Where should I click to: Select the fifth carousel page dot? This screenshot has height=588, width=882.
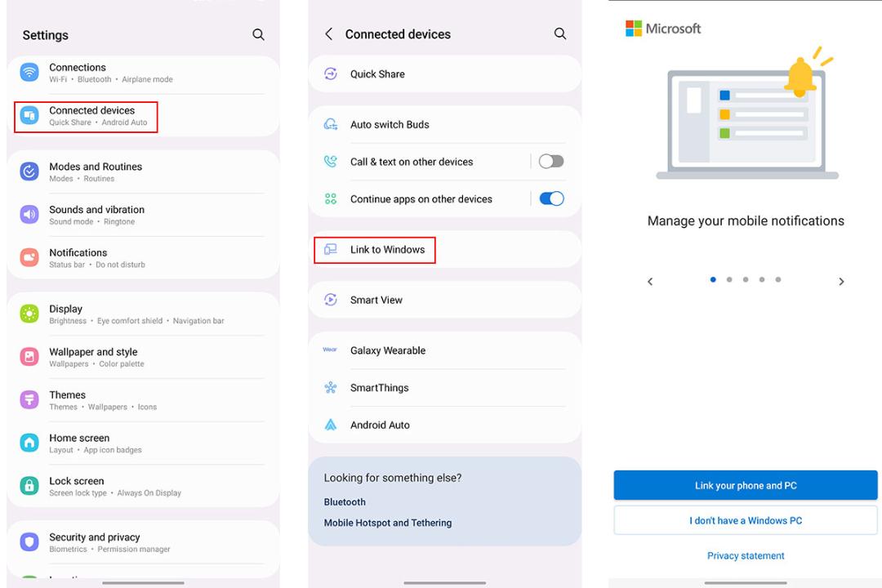point(778,279)
